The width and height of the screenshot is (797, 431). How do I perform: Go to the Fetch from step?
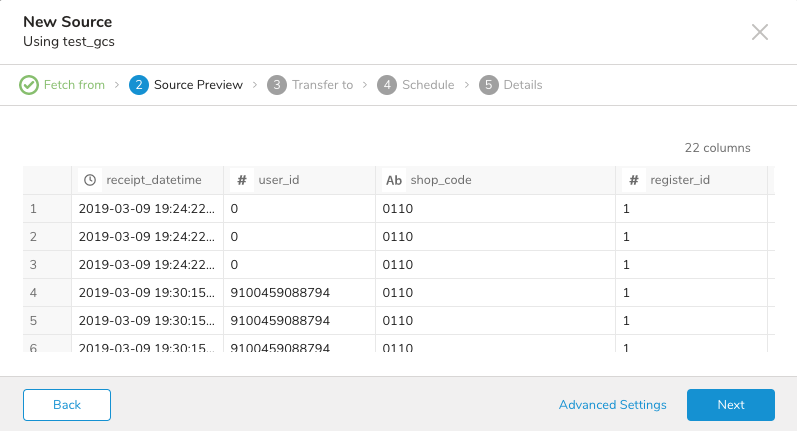(x=74, y=85)
